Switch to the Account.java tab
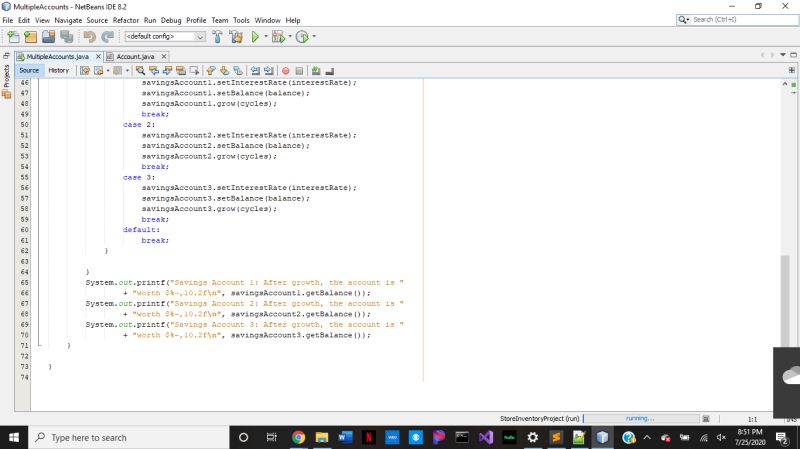 135,57
